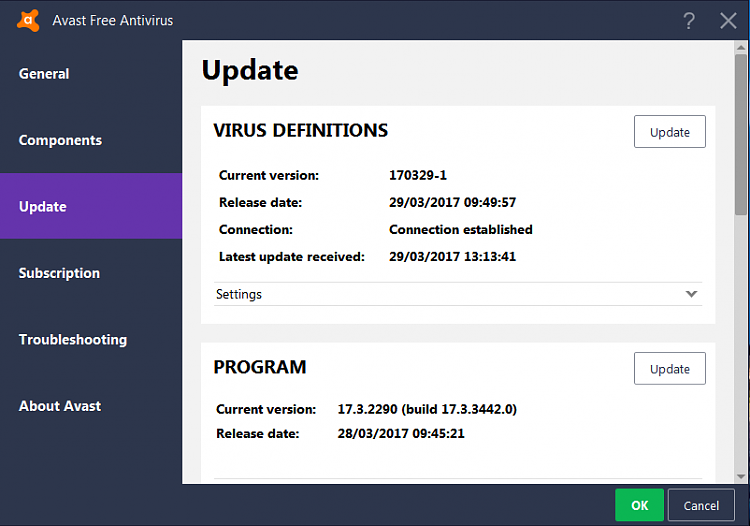Click the Avast orange logo icon

coord(28,21)
